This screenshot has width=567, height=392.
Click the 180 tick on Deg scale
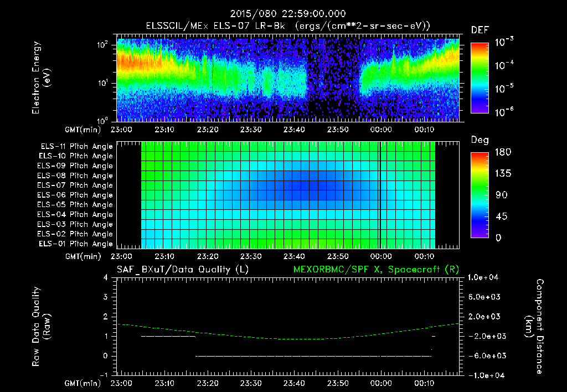click(x=503, y=152)
